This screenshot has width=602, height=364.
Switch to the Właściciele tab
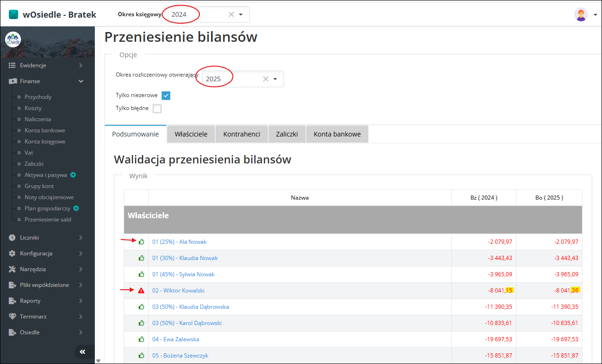pyautogui.click(x=191, y=134)
